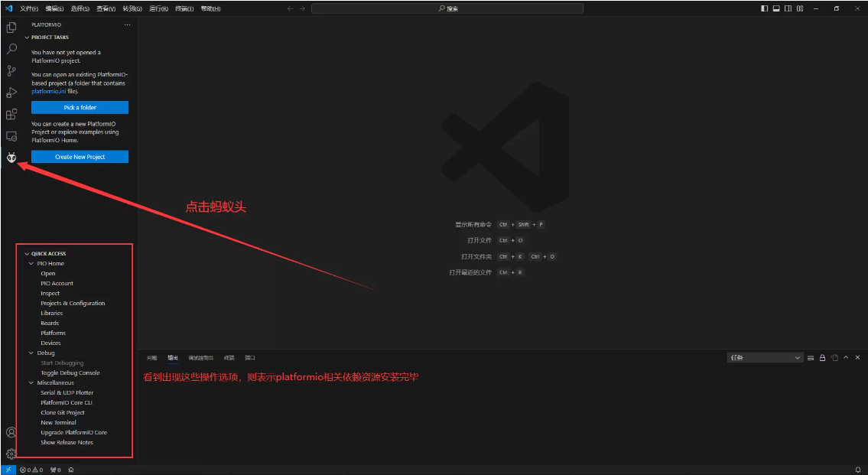Toggle secondary side bar layout icon
This screenshot has height=475, width=868.
pos(788,8)
